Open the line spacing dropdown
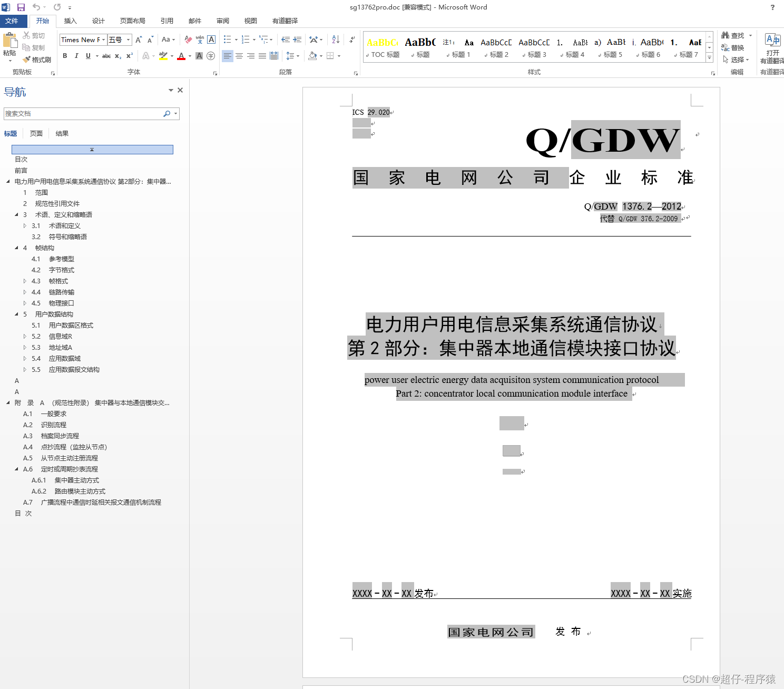 click(292, 56)
